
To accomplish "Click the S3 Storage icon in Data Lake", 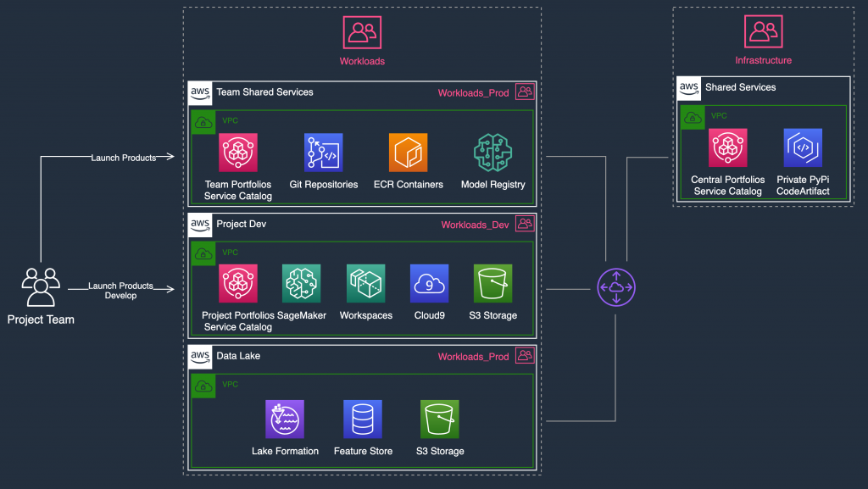I will tap(439, 419).
